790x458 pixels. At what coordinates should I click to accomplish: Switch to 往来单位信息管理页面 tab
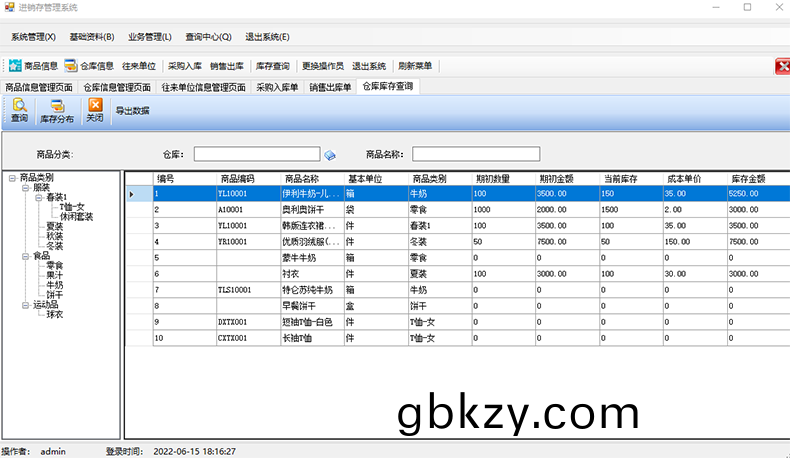click(x=204, y=87)
